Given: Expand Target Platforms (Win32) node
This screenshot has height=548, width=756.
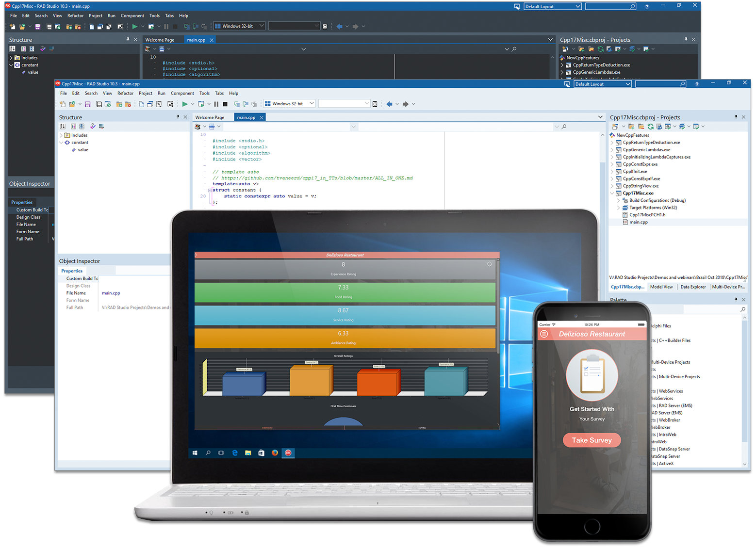Looking at the screenshot, I should (x=618, y=208).
